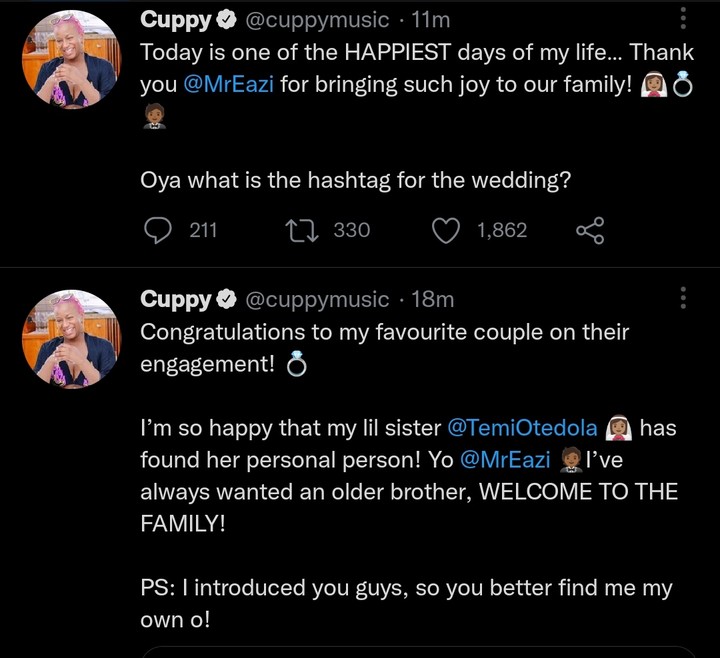
Task: View the 1,862 likes count
Action: click(501, 231)
